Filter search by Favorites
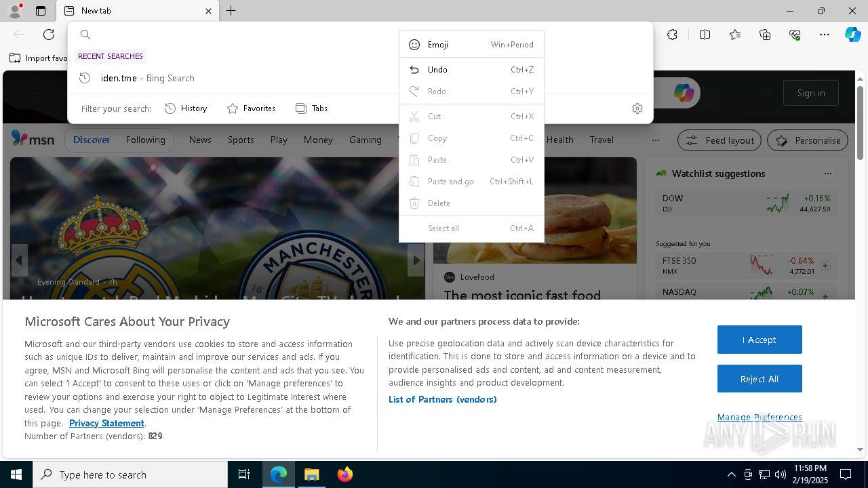The image size is (868, 488). coord(251,108)
